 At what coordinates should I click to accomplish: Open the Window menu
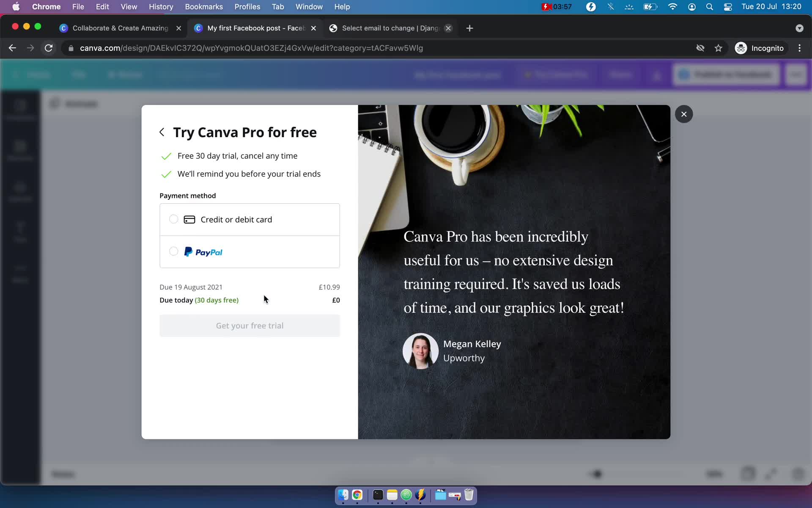(x=309, y=7)
